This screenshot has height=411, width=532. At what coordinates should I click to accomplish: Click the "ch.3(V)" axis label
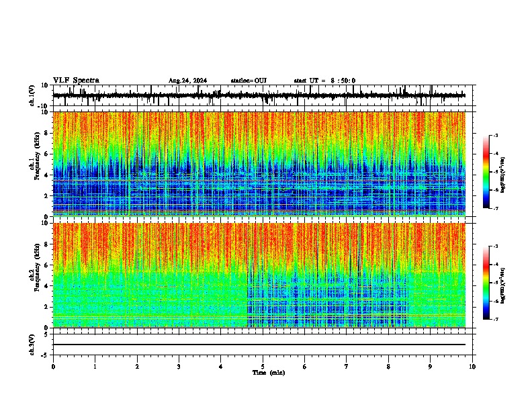point(32,345)
